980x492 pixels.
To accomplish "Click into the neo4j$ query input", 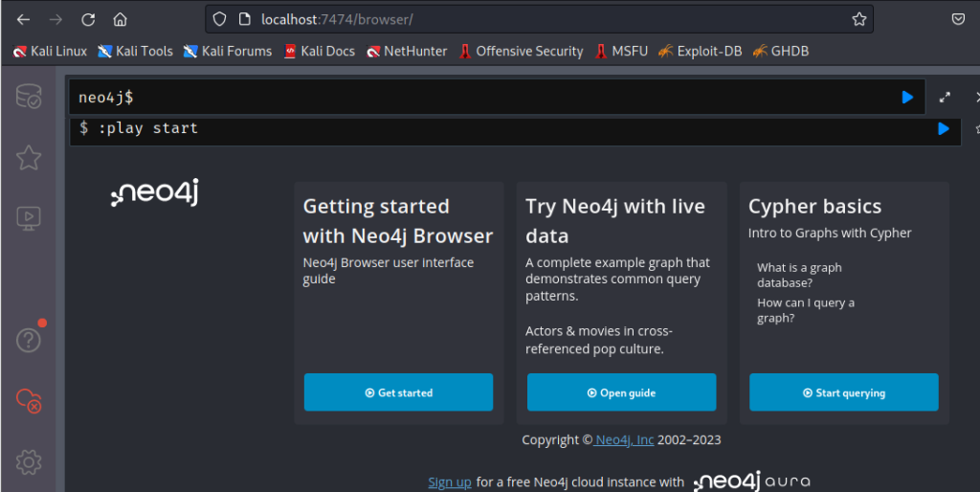I will (479, 97).
